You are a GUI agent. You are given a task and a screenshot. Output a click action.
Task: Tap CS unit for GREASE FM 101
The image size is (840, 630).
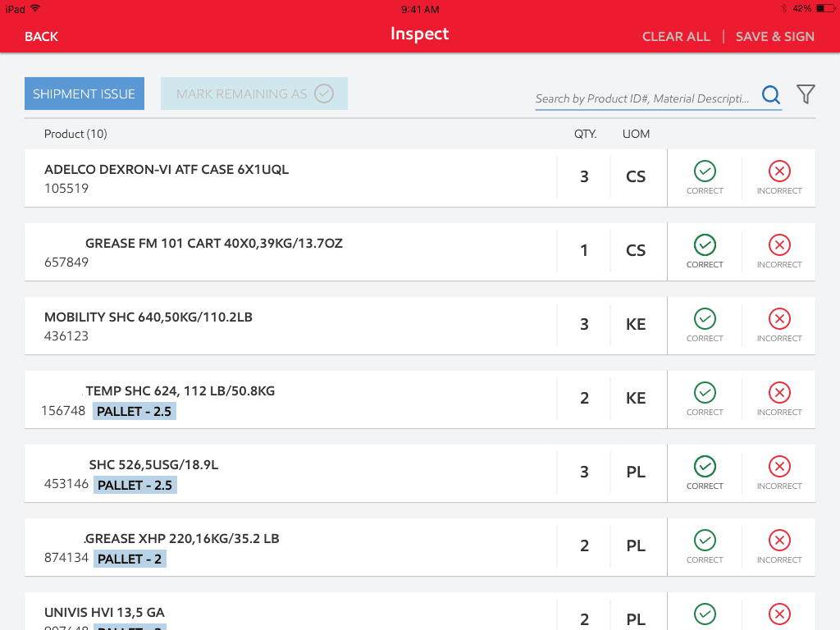(636, 251)
